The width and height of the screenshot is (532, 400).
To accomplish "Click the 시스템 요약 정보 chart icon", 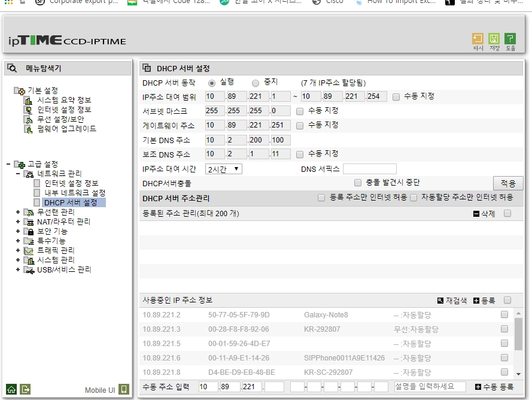I will [29, 101].
